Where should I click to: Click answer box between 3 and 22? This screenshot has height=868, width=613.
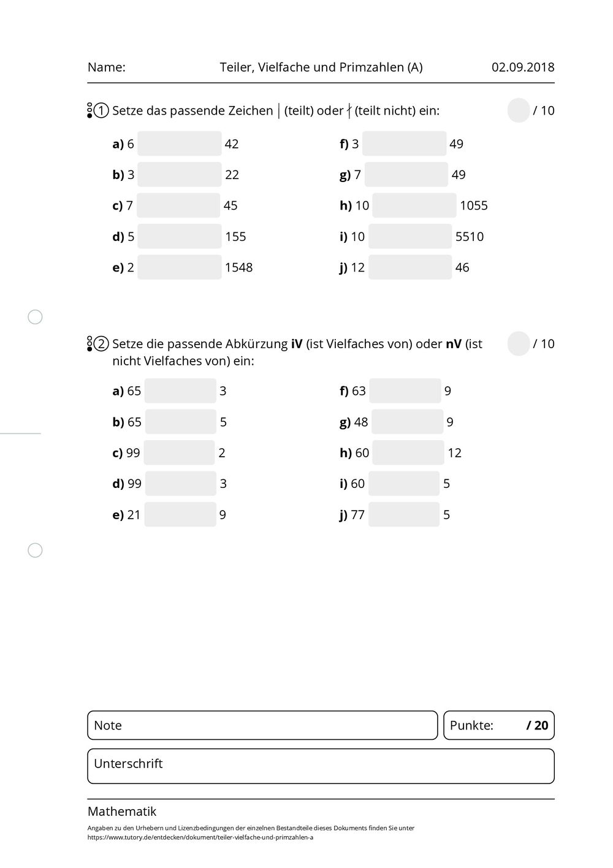click(179, 175)
